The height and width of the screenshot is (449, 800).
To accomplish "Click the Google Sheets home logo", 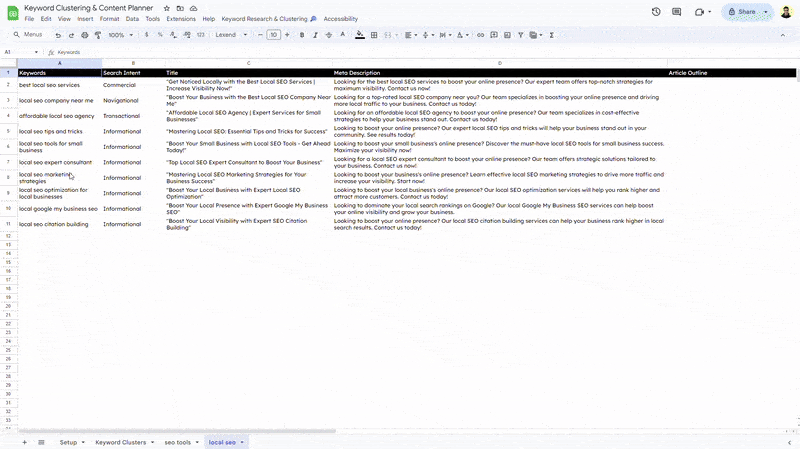I will 13,13.
